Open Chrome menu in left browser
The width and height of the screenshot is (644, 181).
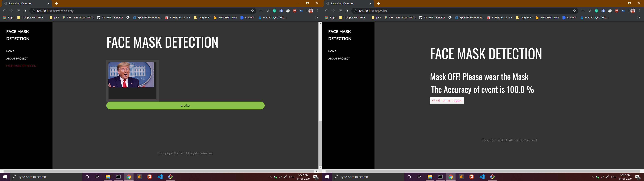click(317, 11)
